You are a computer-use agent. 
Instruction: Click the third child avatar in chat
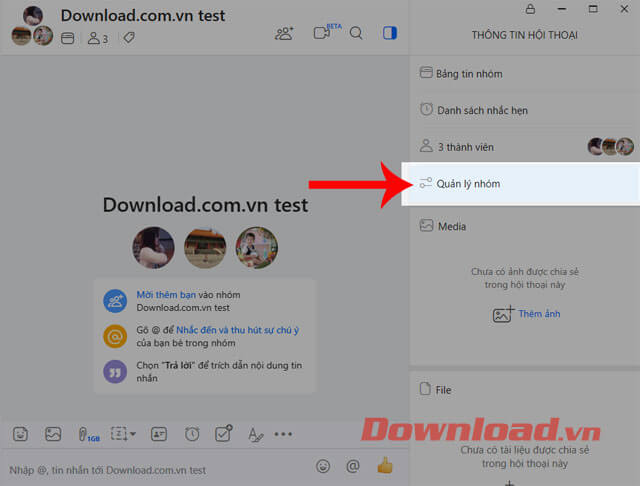click(257, 248)
